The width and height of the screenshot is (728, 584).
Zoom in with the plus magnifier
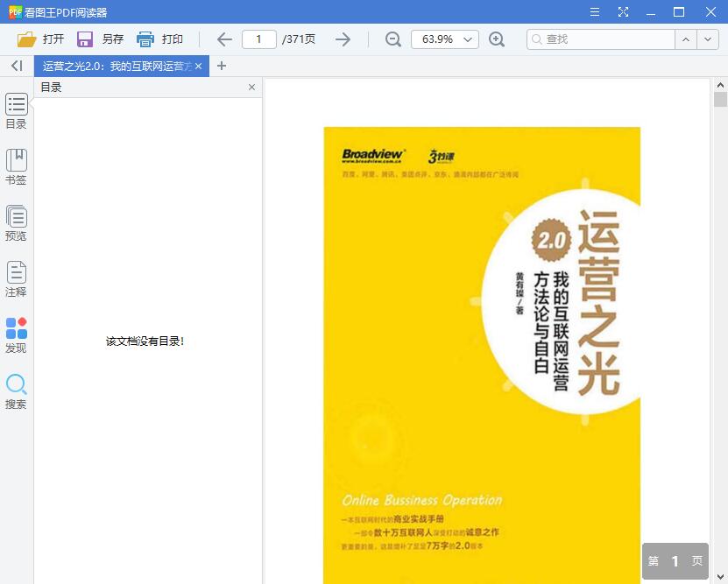tap(497, 39)
